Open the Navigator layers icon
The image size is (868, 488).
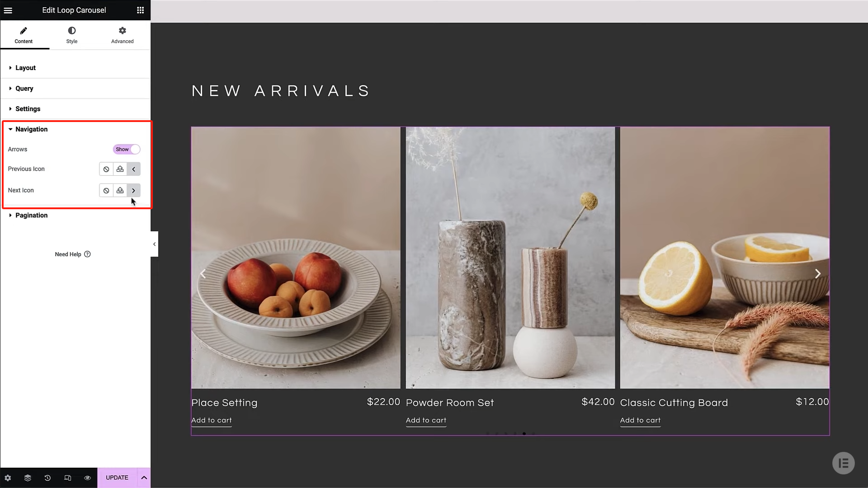click(28, 478)
